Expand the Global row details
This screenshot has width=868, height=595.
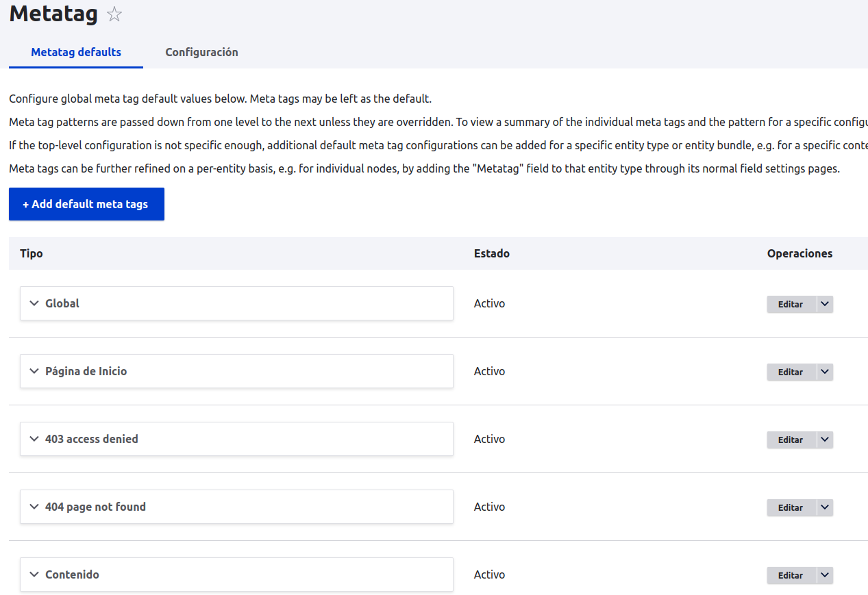[236, 303]
